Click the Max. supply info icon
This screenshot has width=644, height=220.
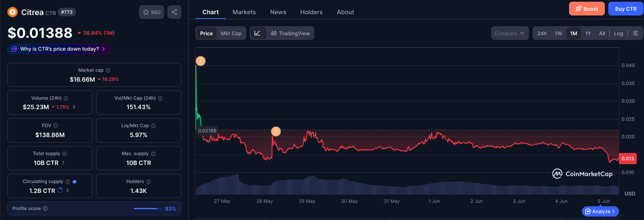[153, 154]
